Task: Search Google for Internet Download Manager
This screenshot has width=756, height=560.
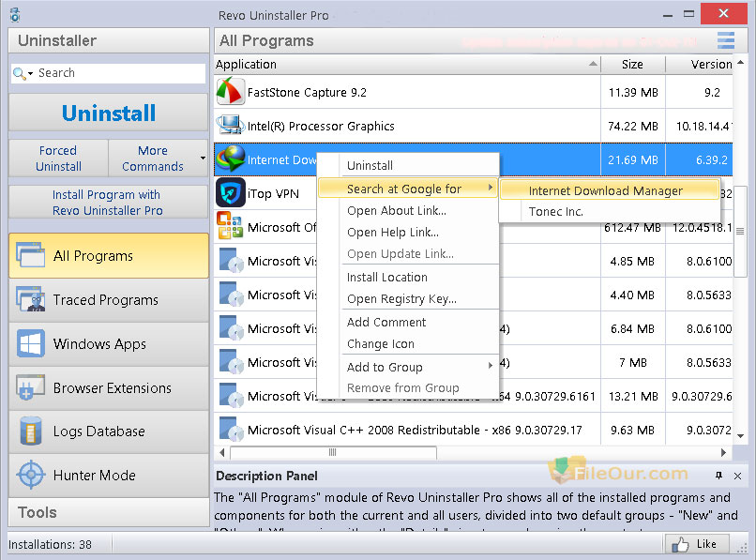Action: pyautogui.click(x=610, y=190)
